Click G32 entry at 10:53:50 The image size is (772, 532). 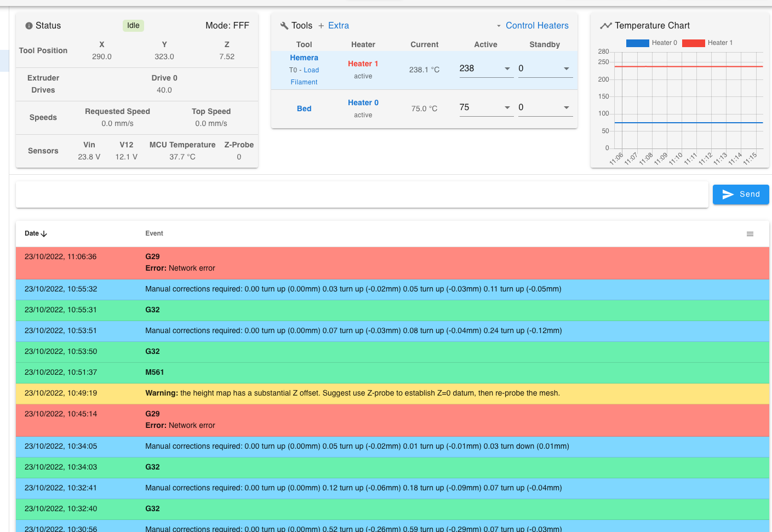[x=392, y=352]
